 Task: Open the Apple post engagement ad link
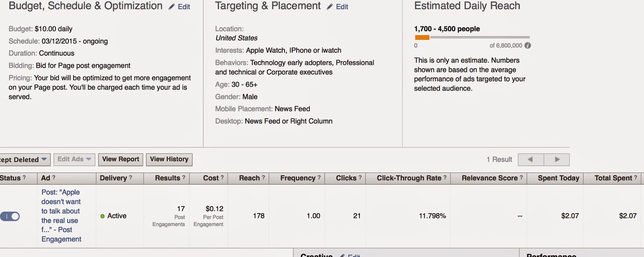point(61,216)
